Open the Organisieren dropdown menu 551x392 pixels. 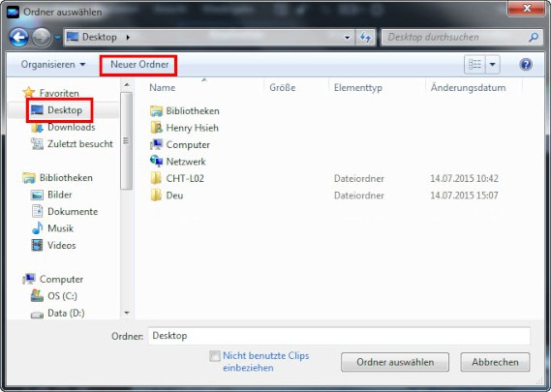point(53,65)
